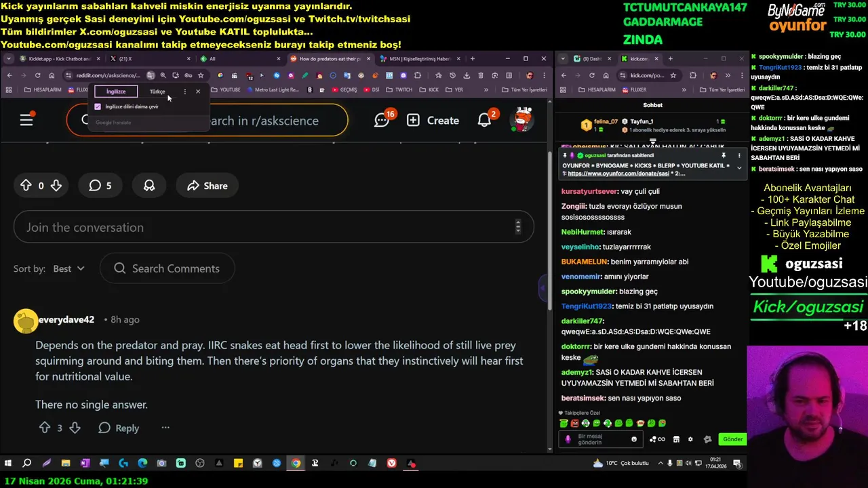The height and width of the screenshot is (488, 868).
Task: Downvote the post
Action: (x=56, y=186)
